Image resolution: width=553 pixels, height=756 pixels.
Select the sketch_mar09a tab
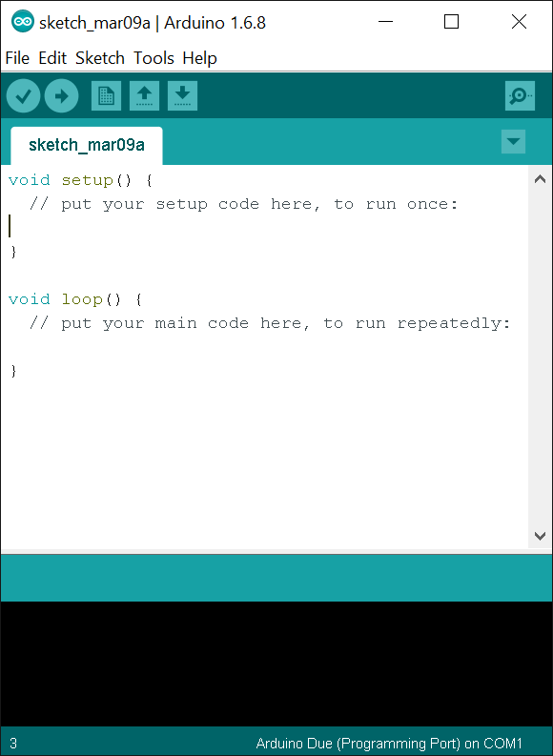[87, 145]
